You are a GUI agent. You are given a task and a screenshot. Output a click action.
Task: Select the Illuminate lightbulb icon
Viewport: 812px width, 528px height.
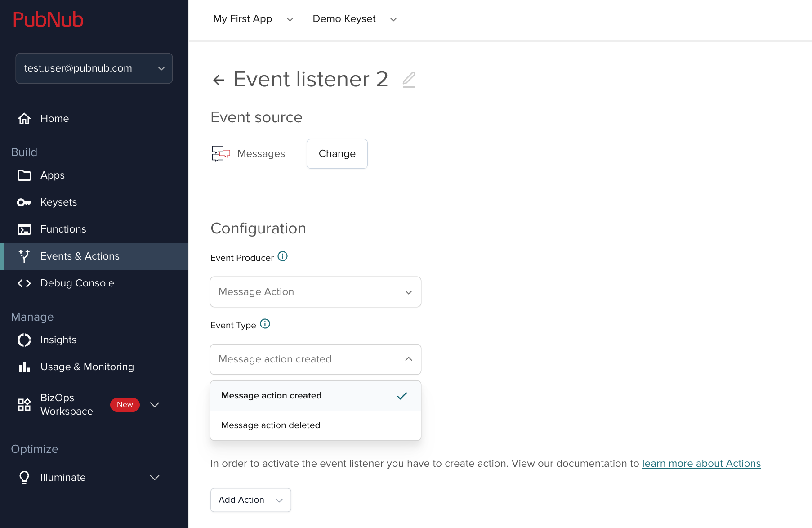(24, 477)
